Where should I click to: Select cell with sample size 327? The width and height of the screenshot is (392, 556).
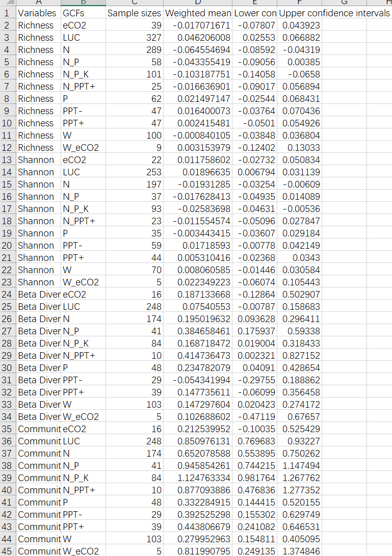click(x=135, y=38)
